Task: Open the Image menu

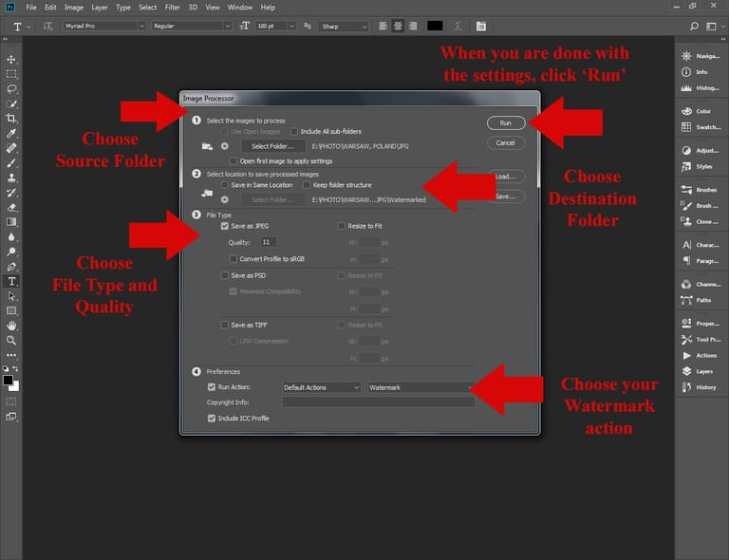Action: tap(73, 8)
